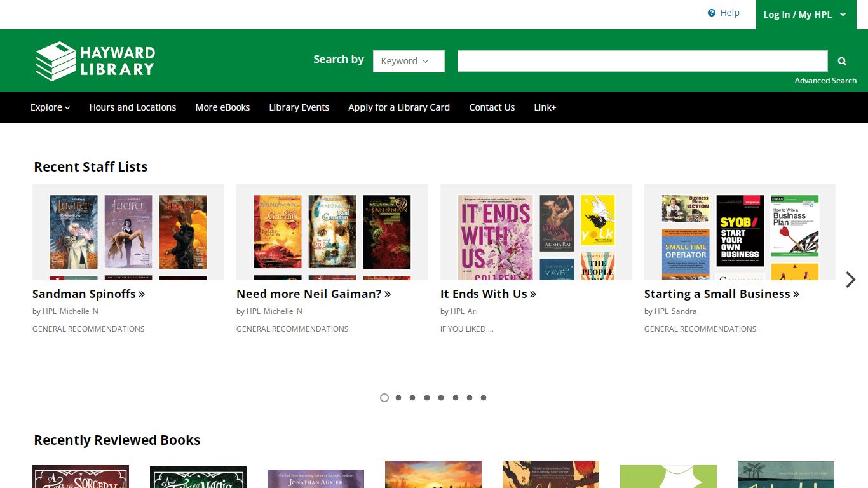View HPL_Ari's profile
This screenshot has width=868, height=488.
click(x=464, y=311)
